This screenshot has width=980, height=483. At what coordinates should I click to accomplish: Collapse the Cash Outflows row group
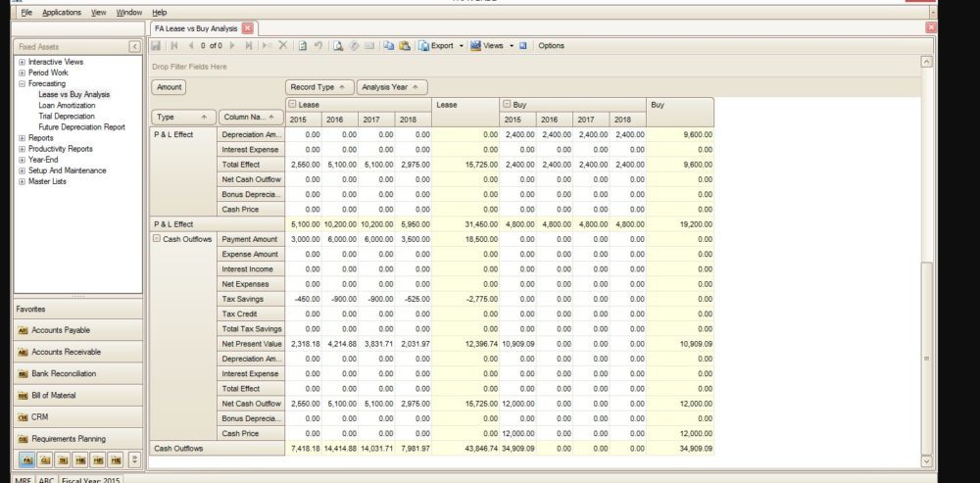click(158, 239)
